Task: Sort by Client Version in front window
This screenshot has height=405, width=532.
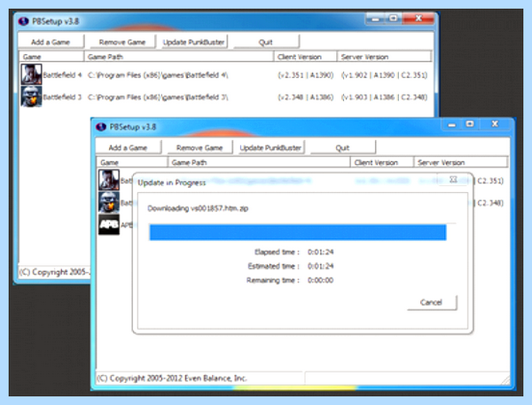Action: pos(382,162)
